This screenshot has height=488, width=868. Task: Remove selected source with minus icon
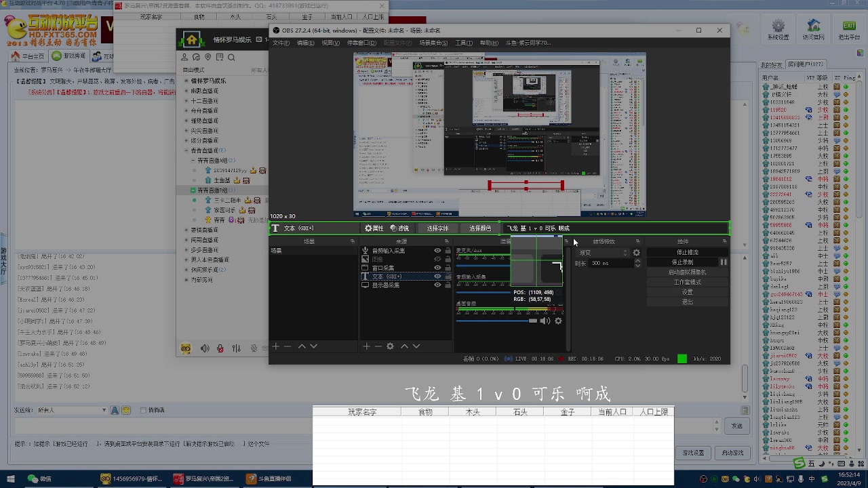(x=378, y=346)
